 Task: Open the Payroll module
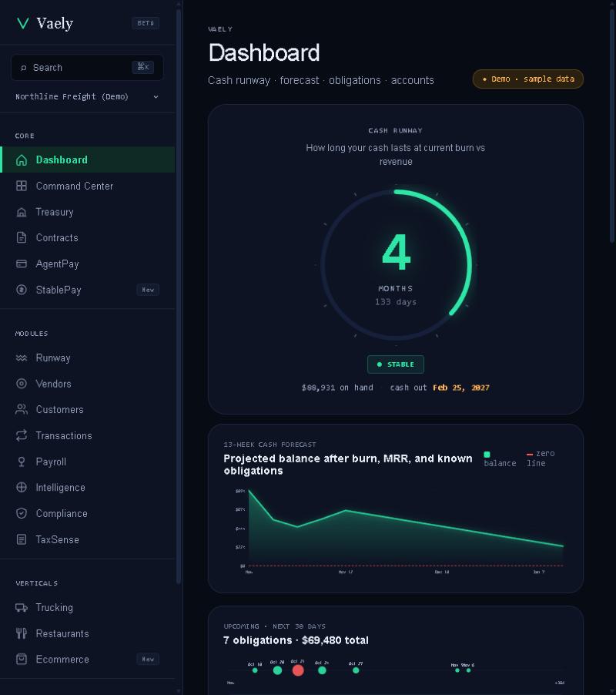click(88, 462)
